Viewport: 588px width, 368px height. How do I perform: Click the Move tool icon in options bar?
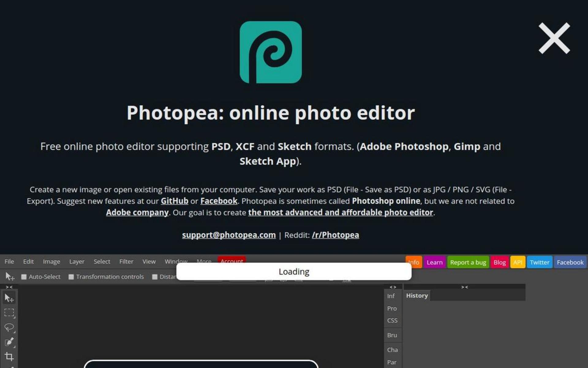click(9, 277)
